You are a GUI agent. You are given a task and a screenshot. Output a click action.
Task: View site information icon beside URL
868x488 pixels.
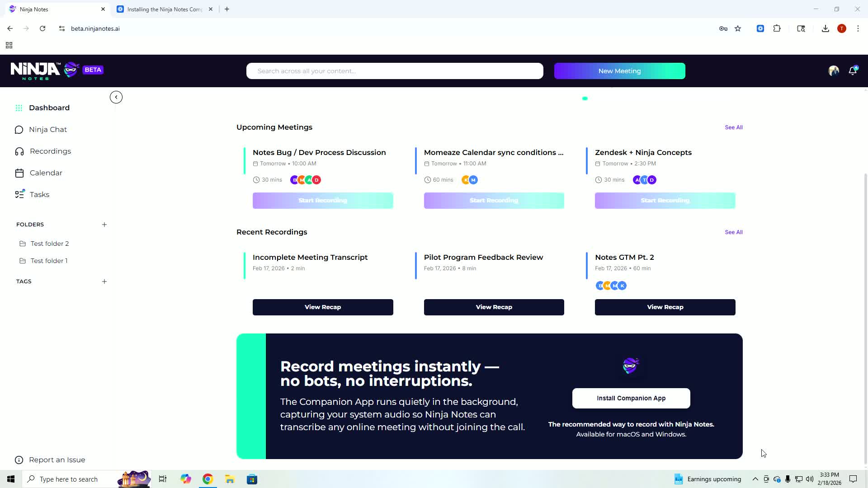pos(62,28)
